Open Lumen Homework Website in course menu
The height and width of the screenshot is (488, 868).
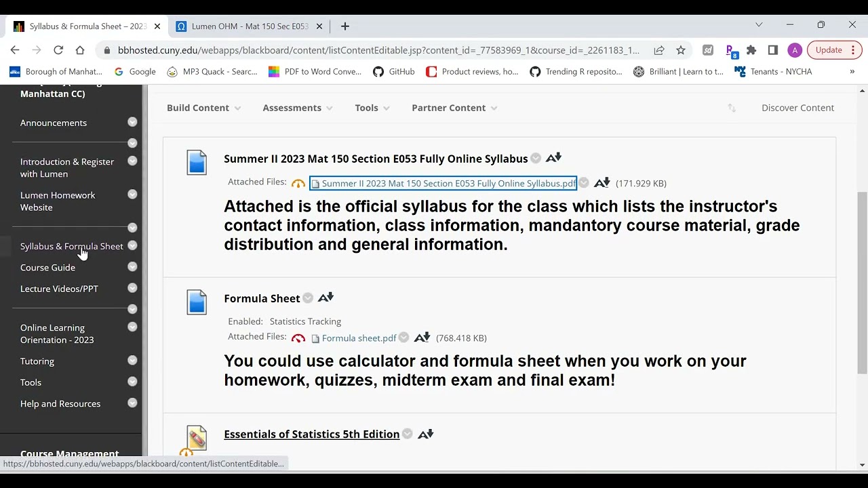coord(58,201)
